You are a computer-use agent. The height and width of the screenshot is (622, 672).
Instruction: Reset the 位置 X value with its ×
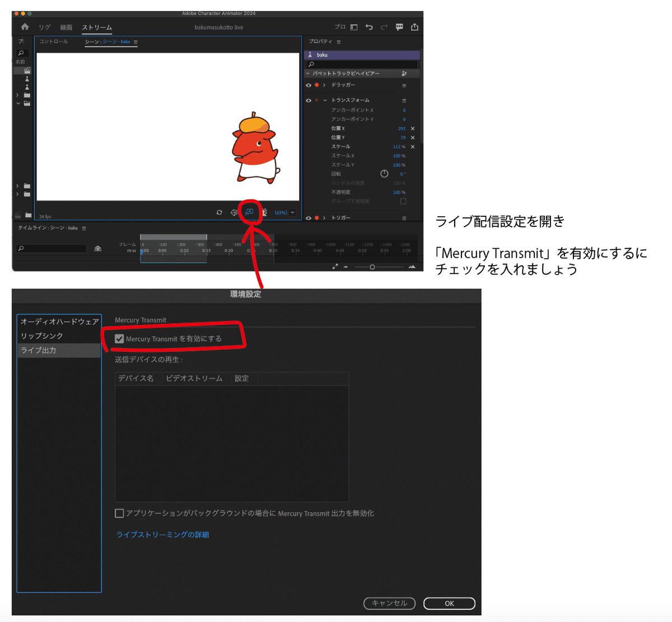tap(413, 128)
